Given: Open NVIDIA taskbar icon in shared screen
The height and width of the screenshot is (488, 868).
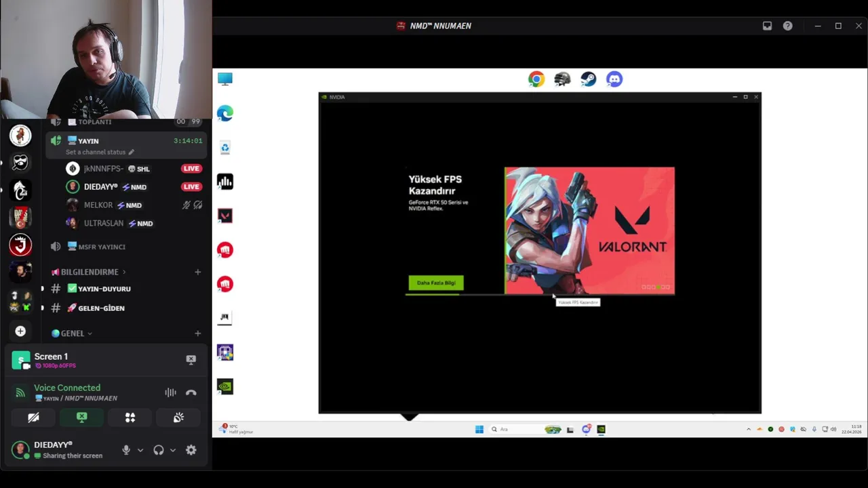Looking at the screenshot, I should pyautogui.click(x=601, y=429).
